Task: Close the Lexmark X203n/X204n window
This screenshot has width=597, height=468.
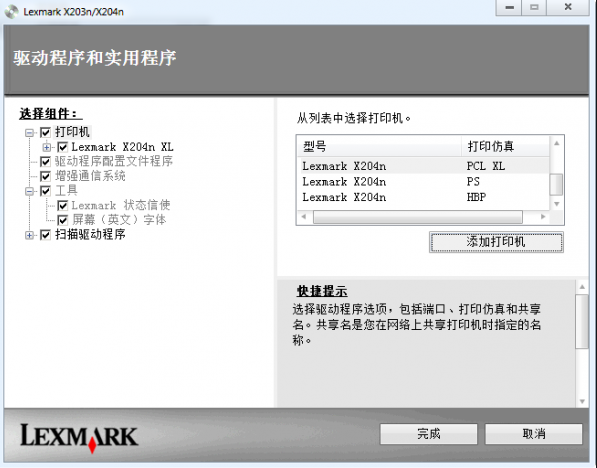Action: (568, 7)
